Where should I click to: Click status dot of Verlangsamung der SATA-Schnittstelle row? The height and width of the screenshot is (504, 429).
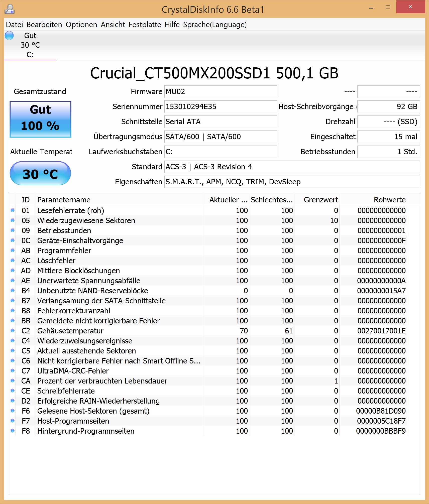point(13,301)
